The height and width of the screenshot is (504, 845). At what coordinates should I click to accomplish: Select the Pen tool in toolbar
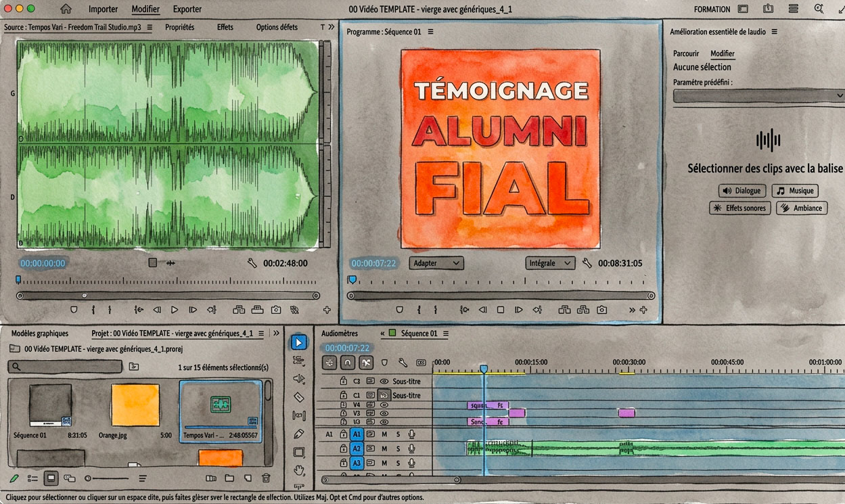click(x=298, y=434)
